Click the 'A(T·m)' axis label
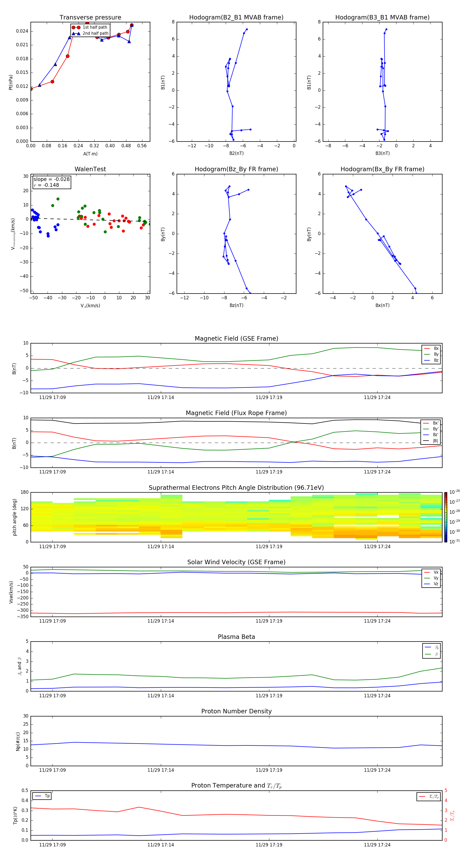This screenshot has width=473, height=868. [90, 154]
